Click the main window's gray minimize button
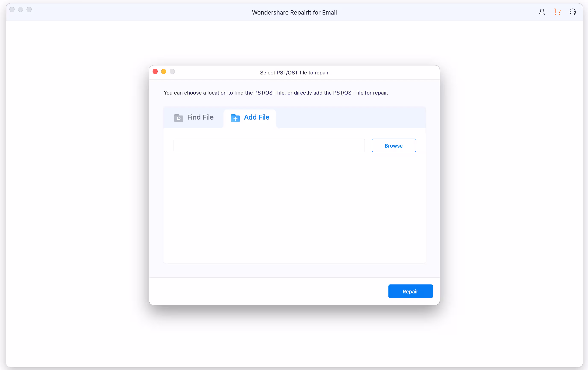Image resolution: width=588 pixels, height=370 pixels. point(21,10)
